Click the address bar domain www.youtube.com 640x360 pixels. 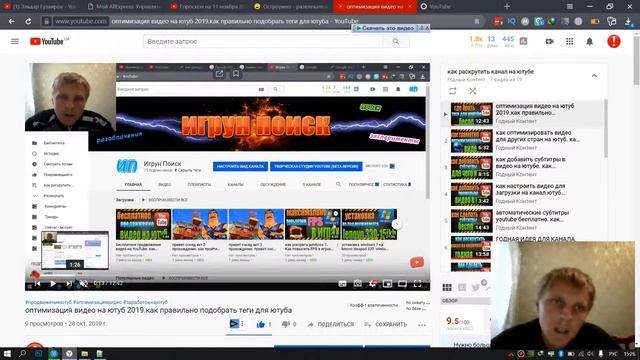point(80,21)
